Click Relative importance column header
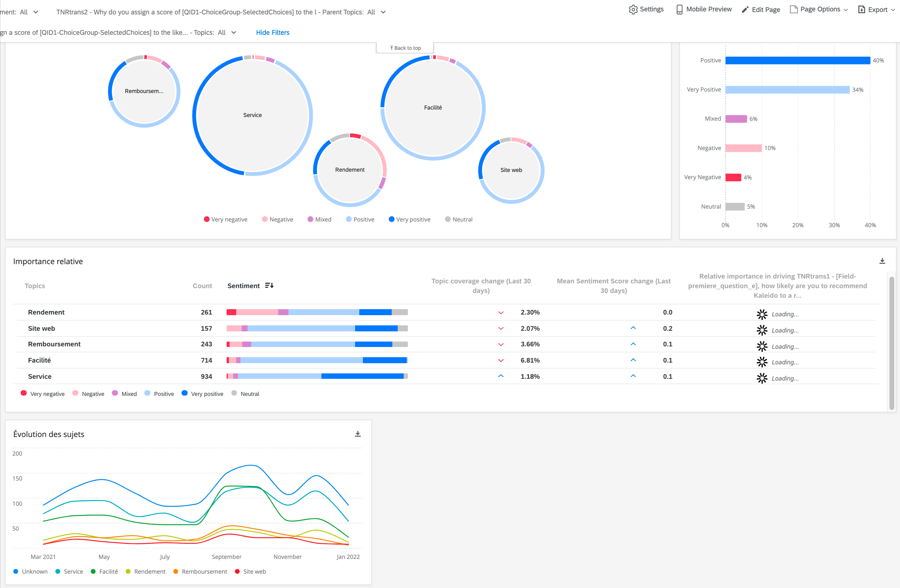Image resolution: width=900 pixels, height=588 pixels. click(778, 286)
